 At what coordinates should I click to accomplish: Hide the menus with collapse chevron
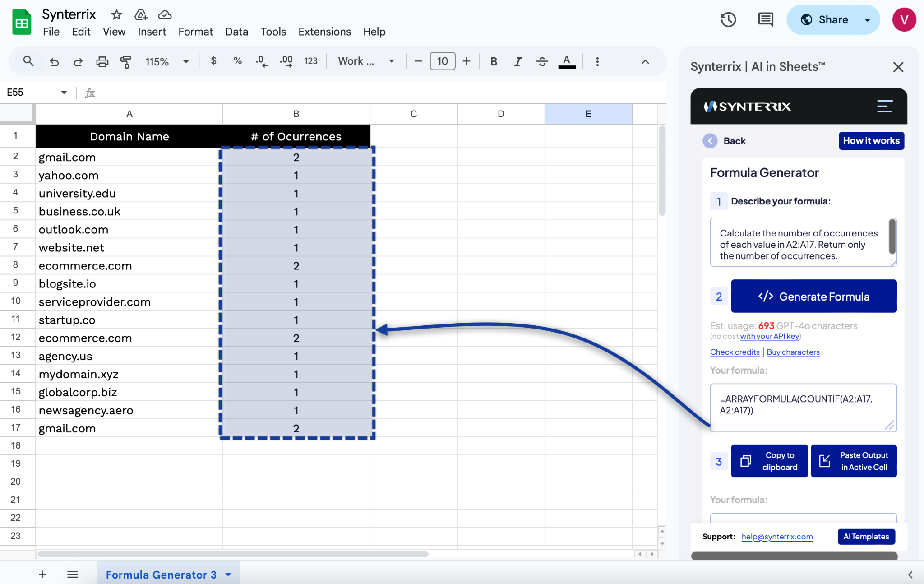(x=645, y=61)
